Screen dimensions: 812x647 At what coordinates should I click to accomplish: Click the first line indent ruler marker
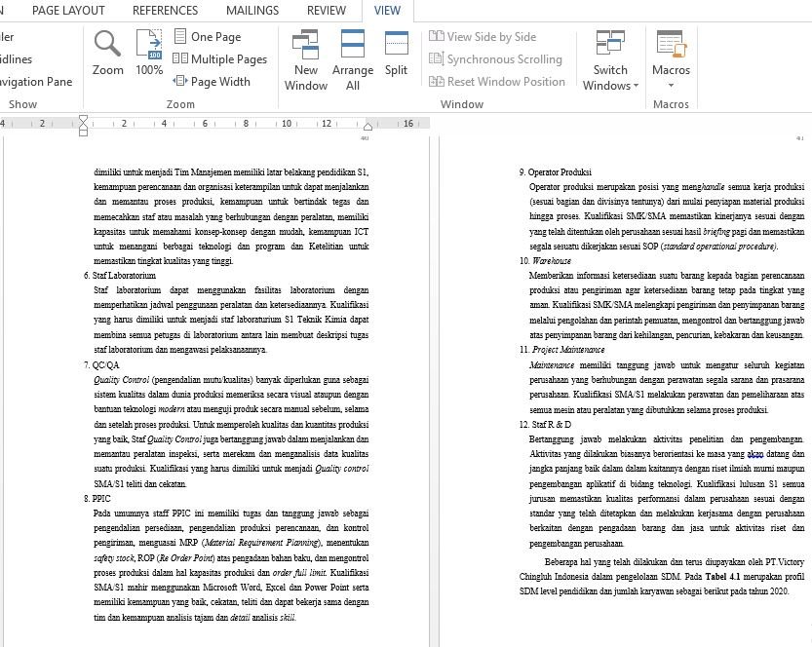point(83,119)
